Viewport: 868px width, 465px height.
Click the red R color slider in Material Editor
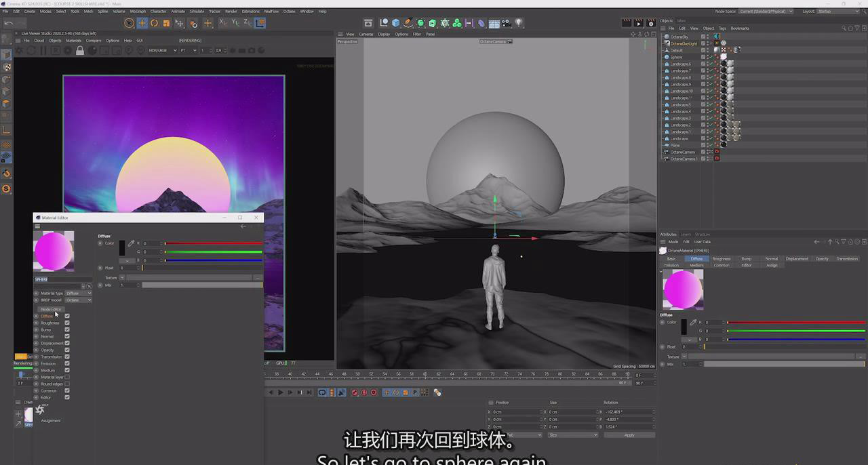[x=213, y=243]
